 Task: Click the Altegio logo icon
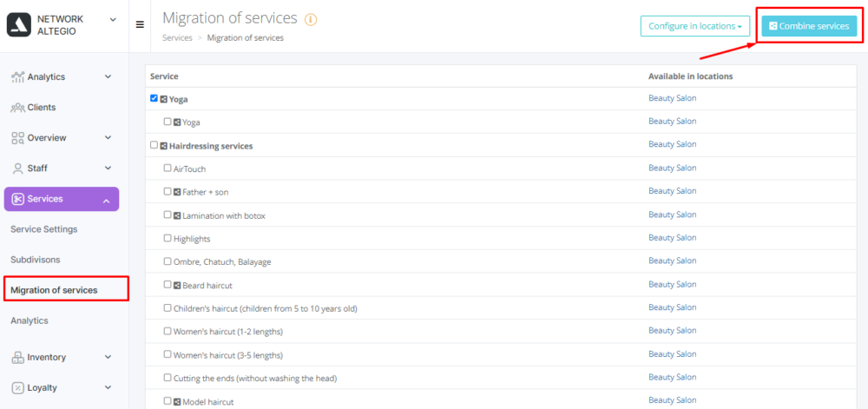click(19, 25)
